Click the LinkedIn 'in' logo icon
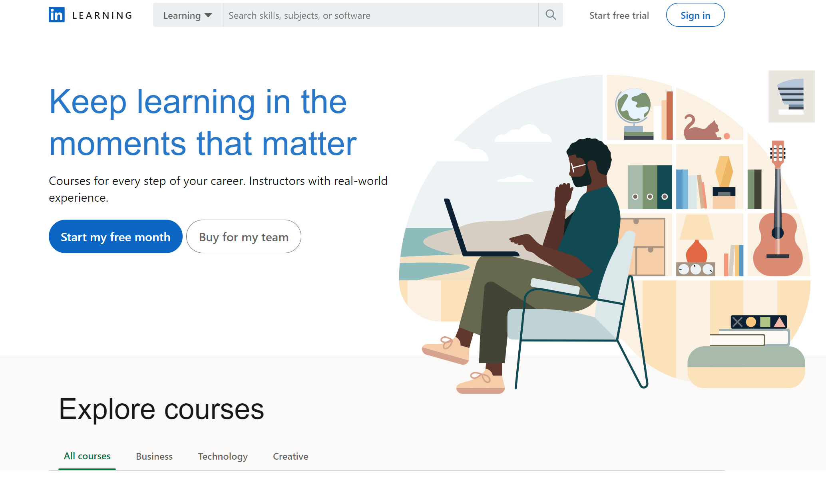This screenshot has height=504, width=826. click(x=57, y=15)
